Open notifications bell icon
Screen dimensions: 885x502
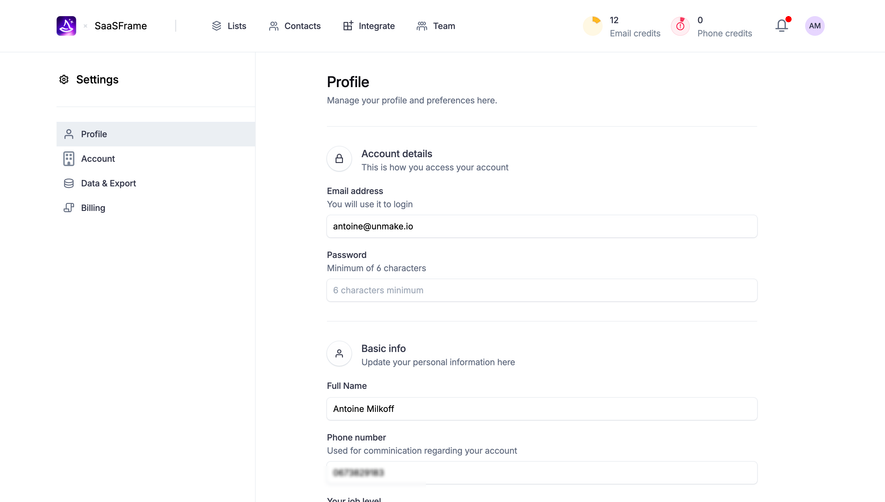pos(782,25)
